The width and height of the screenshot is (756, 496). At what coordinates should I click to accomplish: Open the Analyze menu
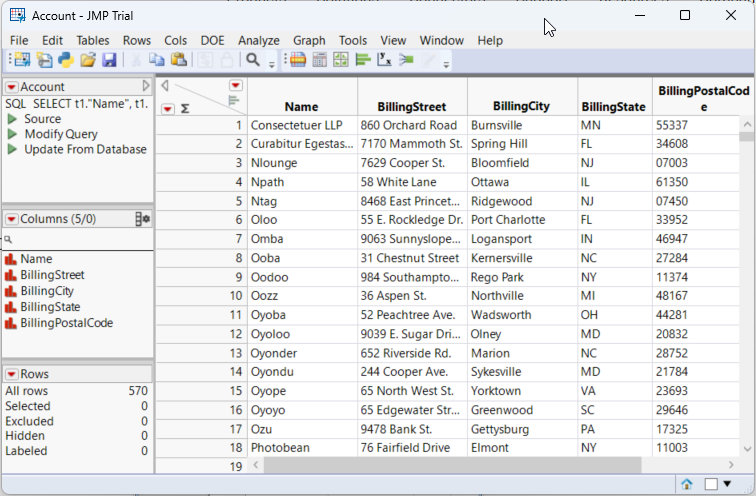259,40
